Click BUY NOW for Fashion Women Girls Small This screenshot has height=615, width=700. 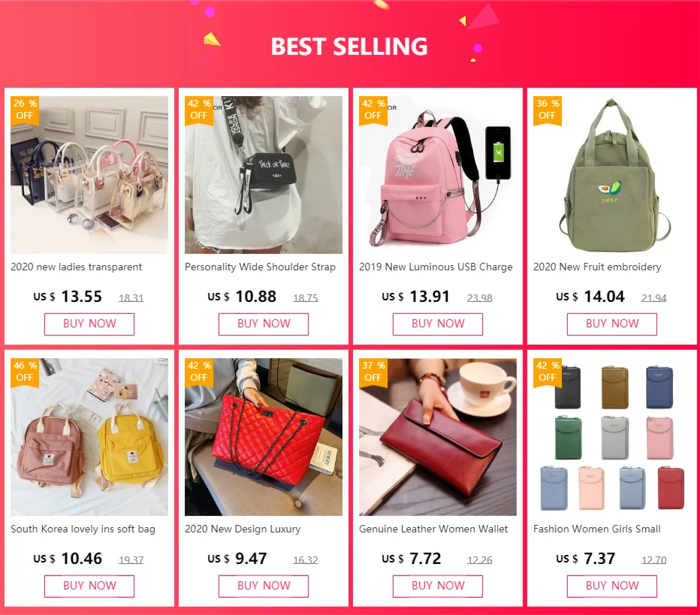point(612,586)
